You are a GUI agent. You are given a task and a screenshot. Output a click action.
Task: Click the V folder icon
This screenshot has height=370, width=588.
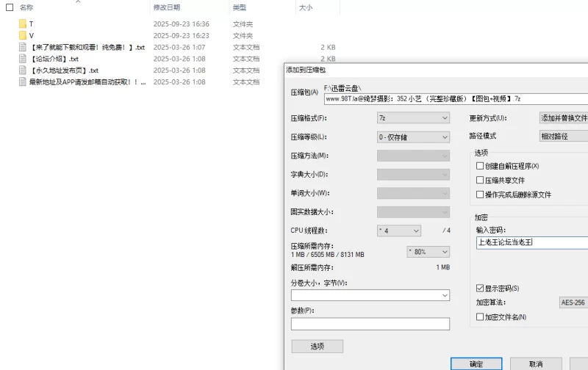coord(23,35)
